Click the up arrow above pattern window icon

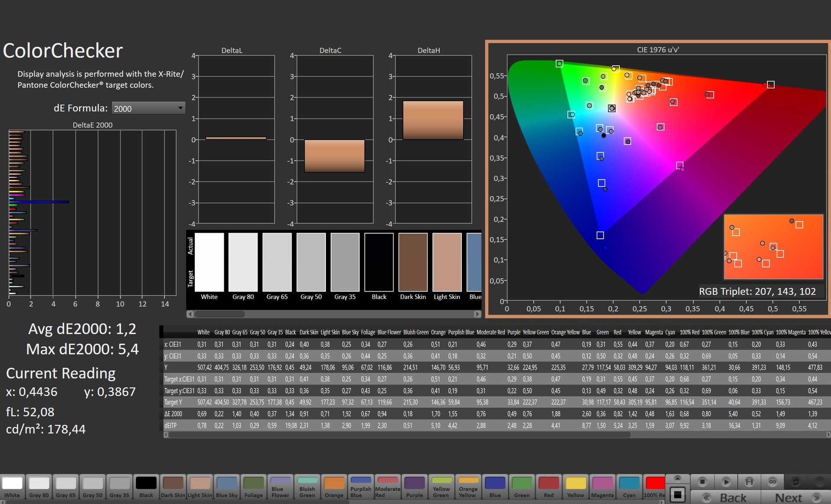tap(678, 478)
